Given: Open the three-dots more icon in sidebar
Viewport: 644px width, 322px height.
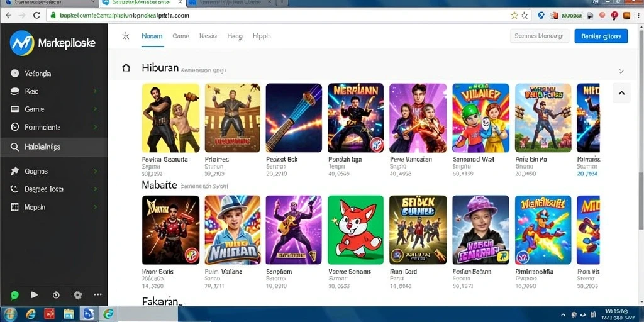Looking at the screenshot, I should tap(97, 294).
